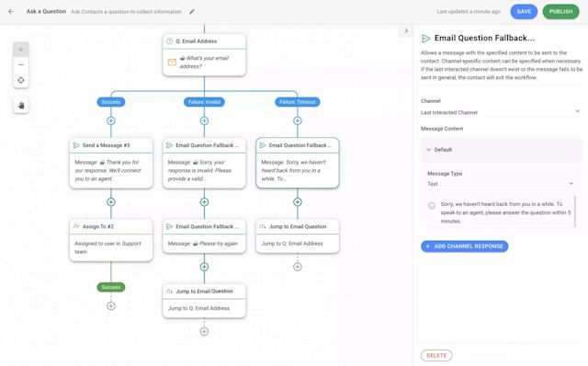The image size is (588, 366).
Task: Open the Please try again message node
Action: coord(204,235)
